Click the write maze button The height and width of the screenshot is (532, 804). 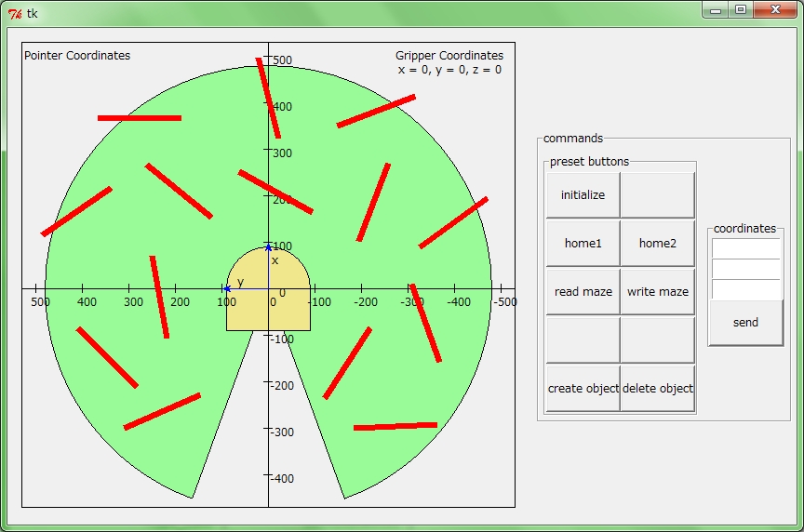point(657,292)
